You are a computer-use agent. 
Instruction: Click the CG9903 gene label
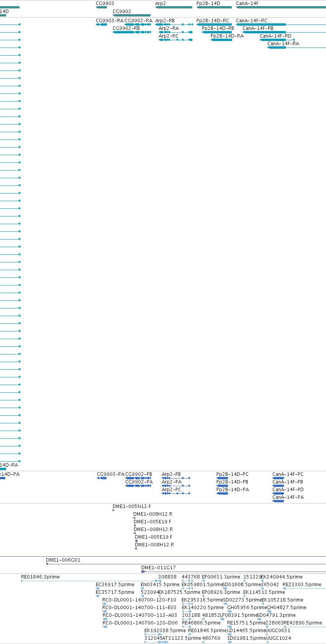105,3
